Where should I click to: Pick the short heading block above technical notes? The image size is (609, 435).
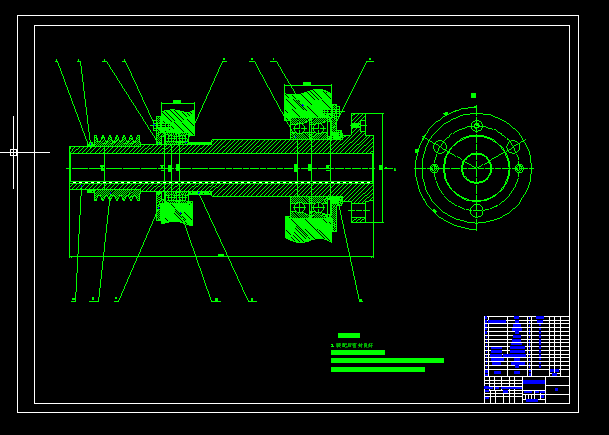tap(349, 336)
